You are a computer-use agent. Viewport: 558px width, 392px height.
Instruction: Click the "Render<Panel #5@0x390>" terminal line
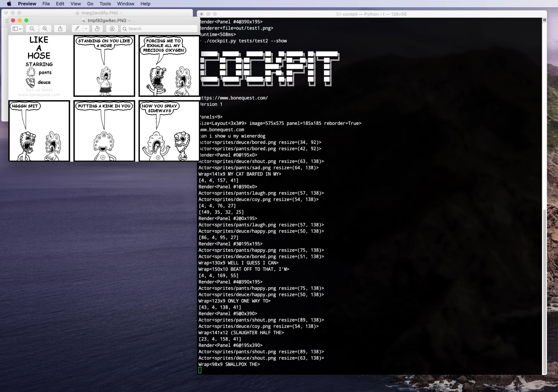pos(228,314)
